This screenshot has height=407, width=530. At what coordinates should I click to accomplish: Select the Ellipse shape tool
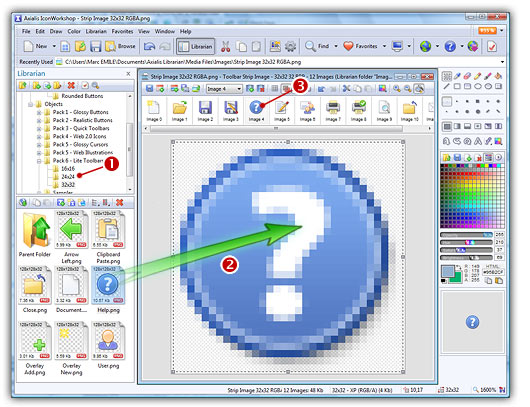click(x=478, y=87)
